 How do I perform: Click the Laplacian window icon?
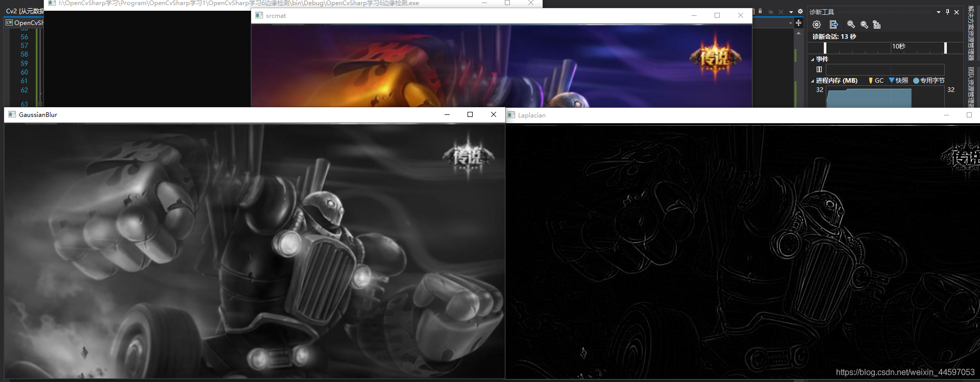tap(511, 115)
